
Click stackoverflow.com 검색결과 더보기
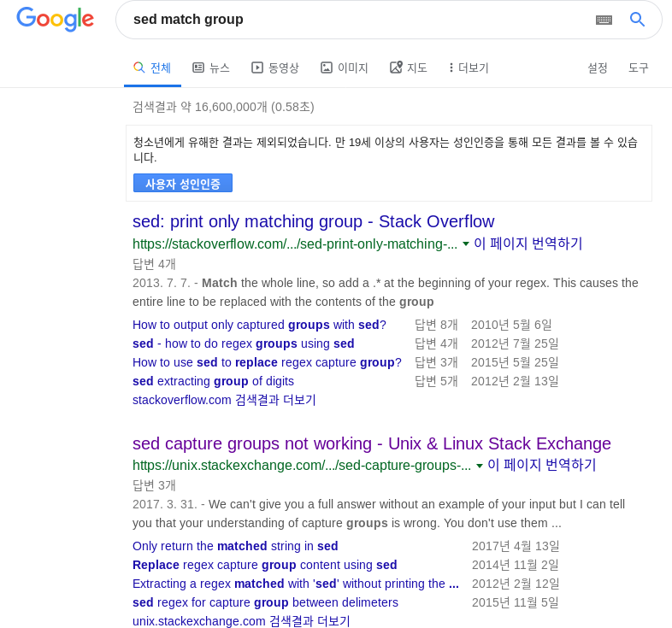click(x=224, y=400)
